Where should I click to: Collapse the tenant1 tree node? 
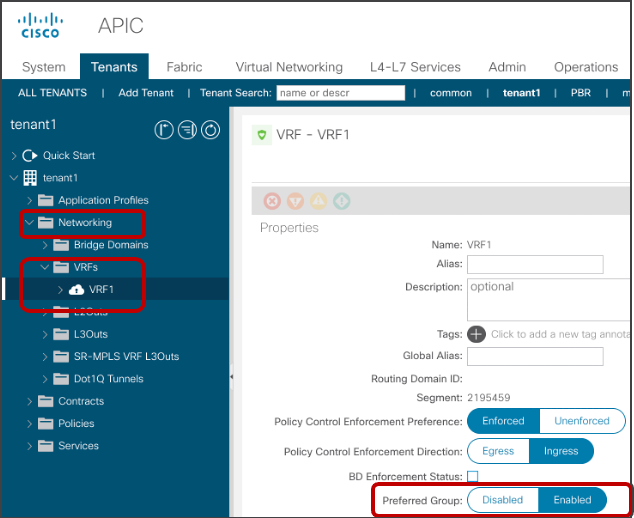14,178
